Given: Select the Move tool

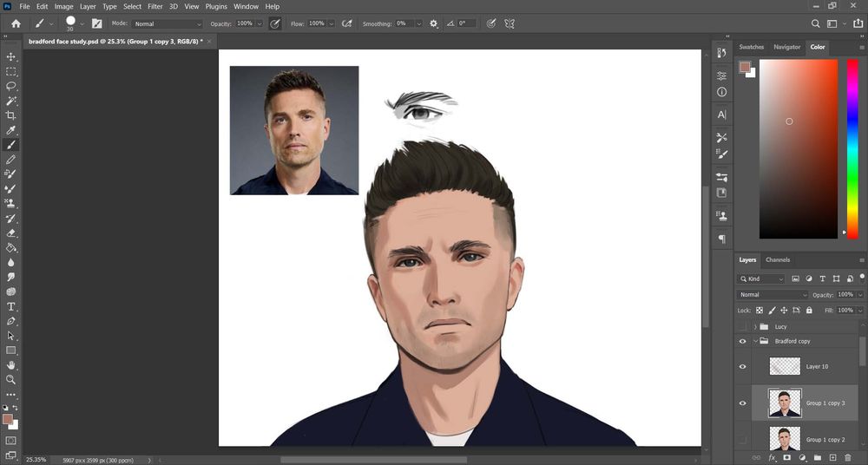Looking at the screenshot, I should (x=11, y=56).
